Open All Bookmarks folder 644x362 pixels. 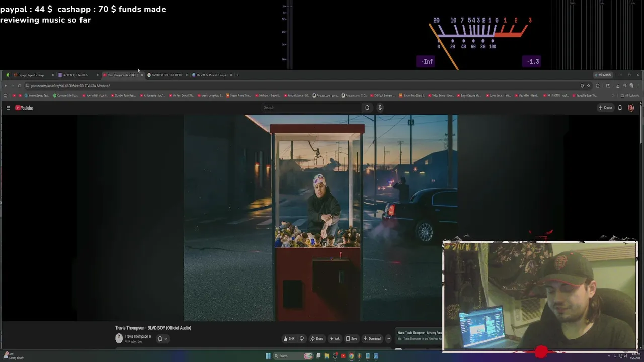click(x=630, y=95)
